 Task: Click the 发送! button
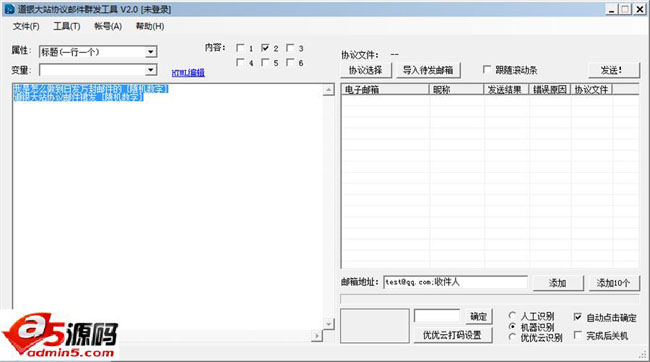pyautogui.click(x=613, y=70)
